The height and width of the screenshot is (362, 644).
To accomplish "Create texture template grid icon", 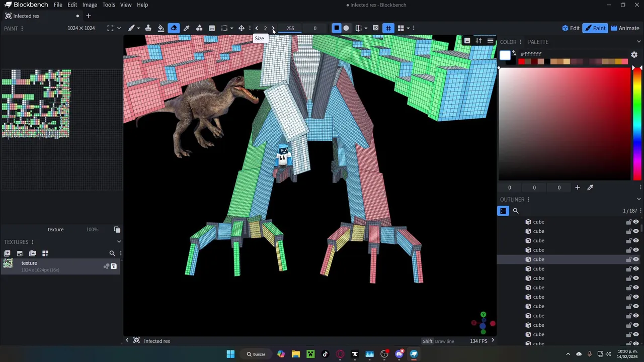I will pos(45,253).
